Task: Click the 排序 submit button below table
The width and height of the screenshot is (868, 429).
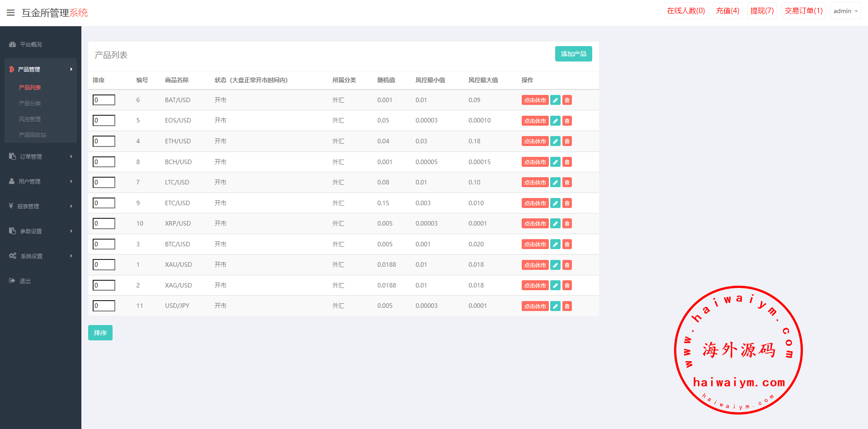Action: pos(100,333)
